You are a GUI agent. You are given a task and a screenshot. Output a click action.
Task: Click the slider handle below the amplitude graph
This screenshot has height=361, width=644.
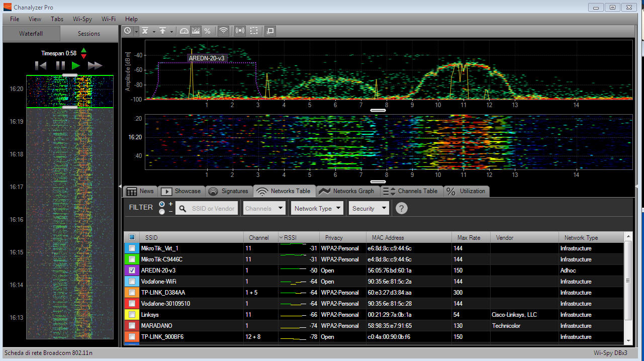[378, 110]
